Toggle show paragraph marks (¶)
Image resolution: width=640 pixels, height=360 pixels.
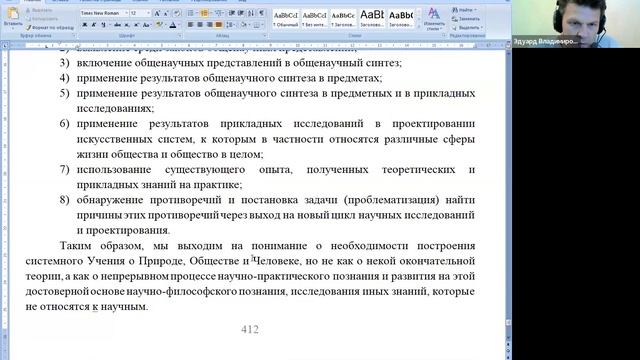261,13
